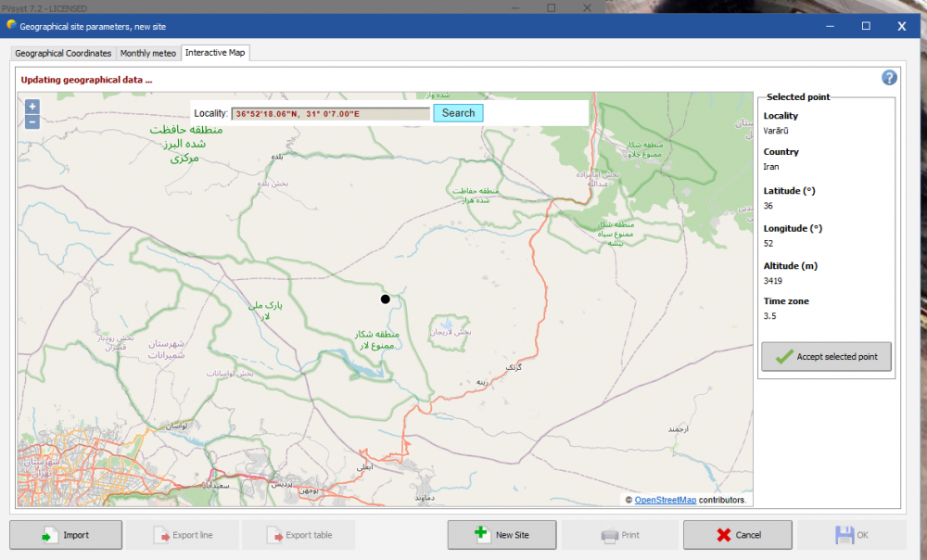Zoom out on the map
This screenshot has width=927, height=560.
click(32, 121)
